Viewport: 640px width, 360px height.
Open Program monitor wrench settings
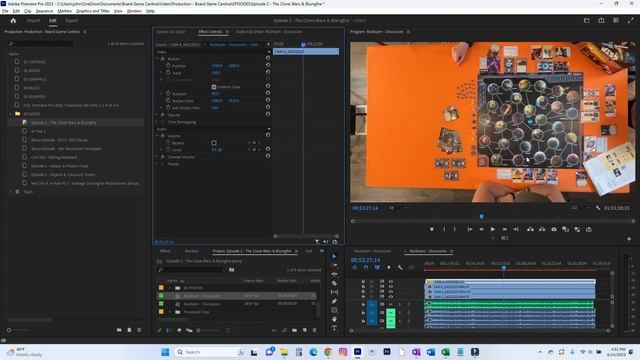pos(598,208)
